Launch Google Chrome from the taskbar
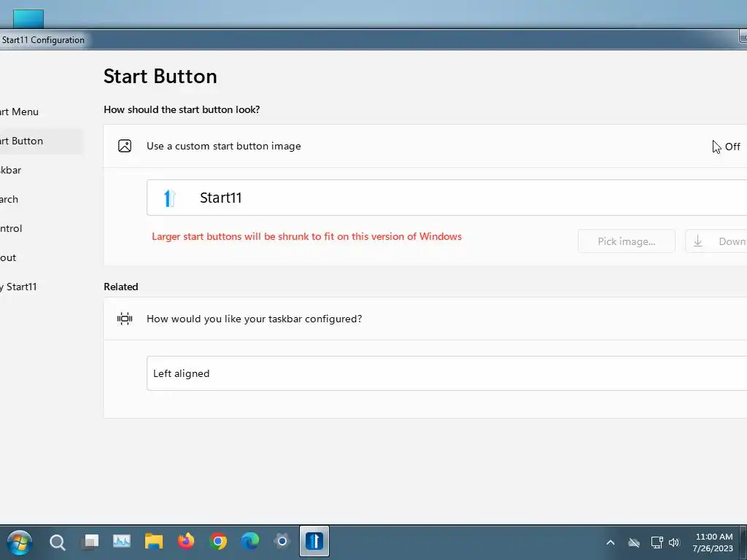Image resolution: width=747 pixels, height=560 pixels. [x=218, y=542]
